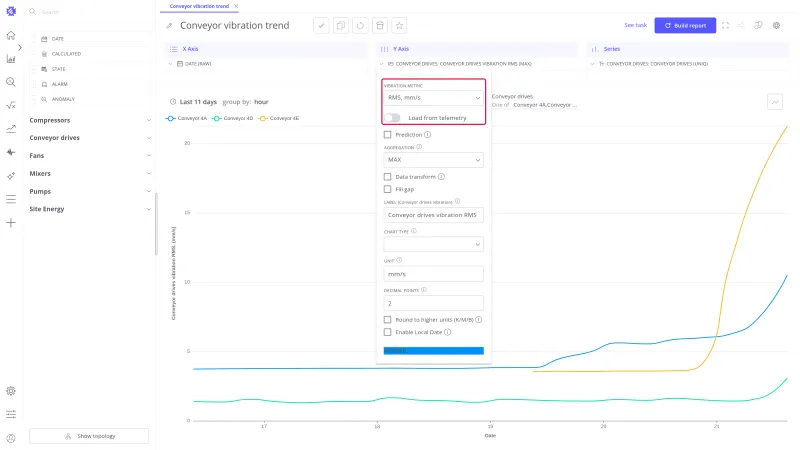800x450 pixels.
Task: Click the plus add icon in sidebar
Action: coord(11,222)
